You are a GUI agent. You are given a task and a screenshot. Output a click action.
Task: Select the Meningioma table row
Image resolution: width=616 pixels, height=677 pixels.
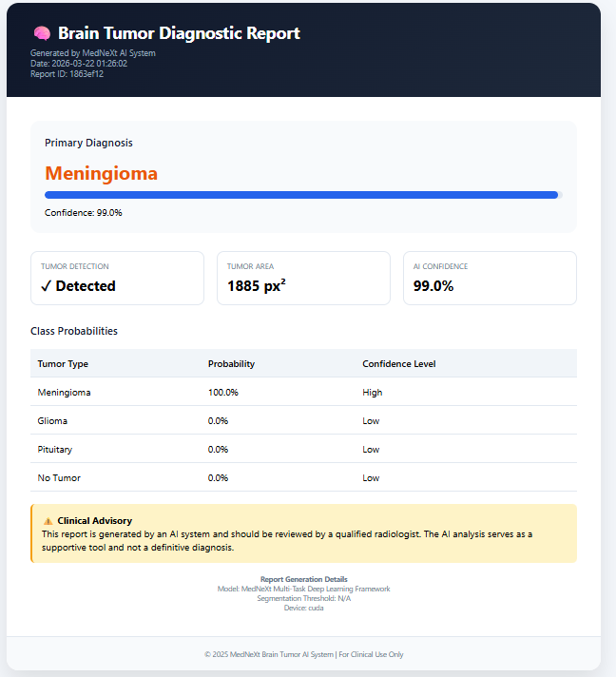coord(303,392)
